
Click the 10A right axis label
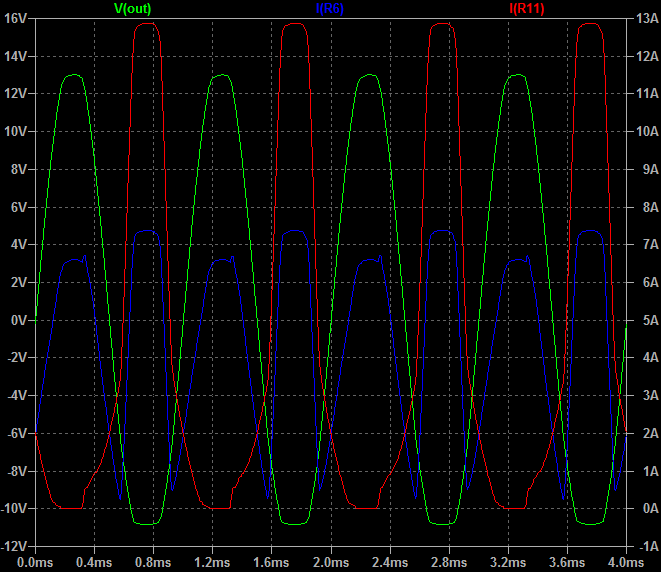point(647,132)
